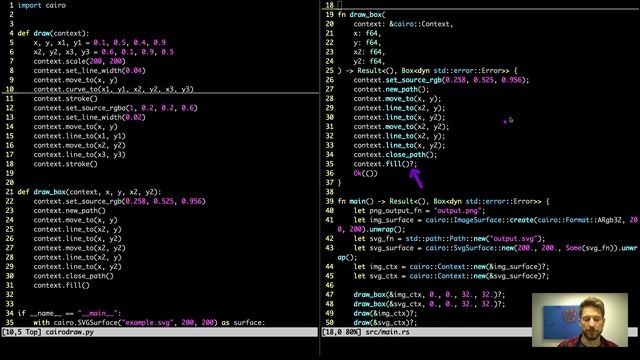Click the 'let img_ctx = cairo::Context::new' line
The image size is (640, 360).
point(451,267)
